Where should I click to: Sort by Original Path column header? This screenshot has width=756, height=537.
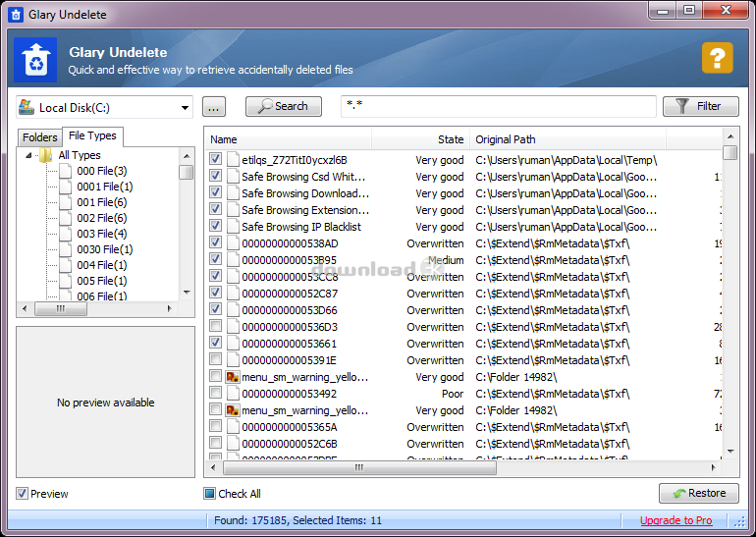(x=567, y=139)
